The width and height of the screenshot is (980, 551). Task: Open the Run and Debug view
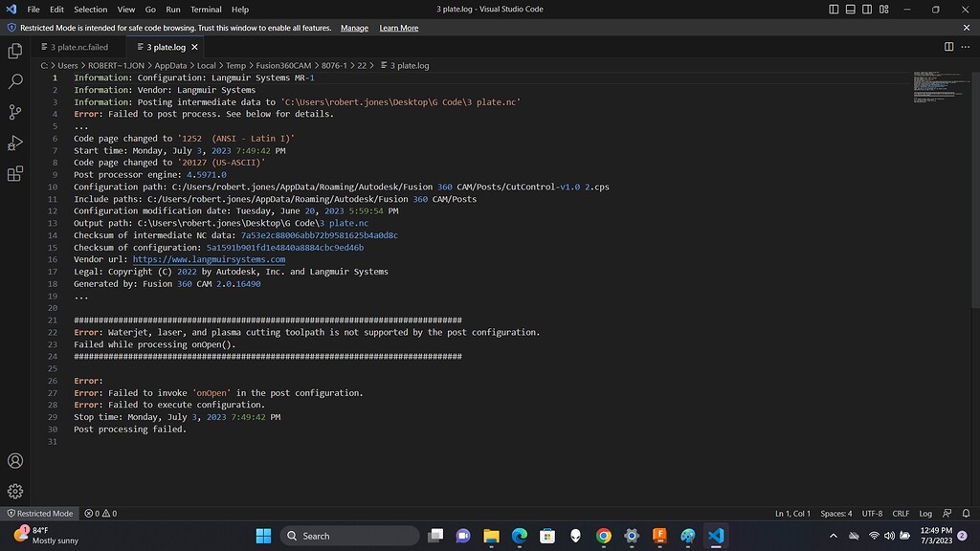pos(15,143)
